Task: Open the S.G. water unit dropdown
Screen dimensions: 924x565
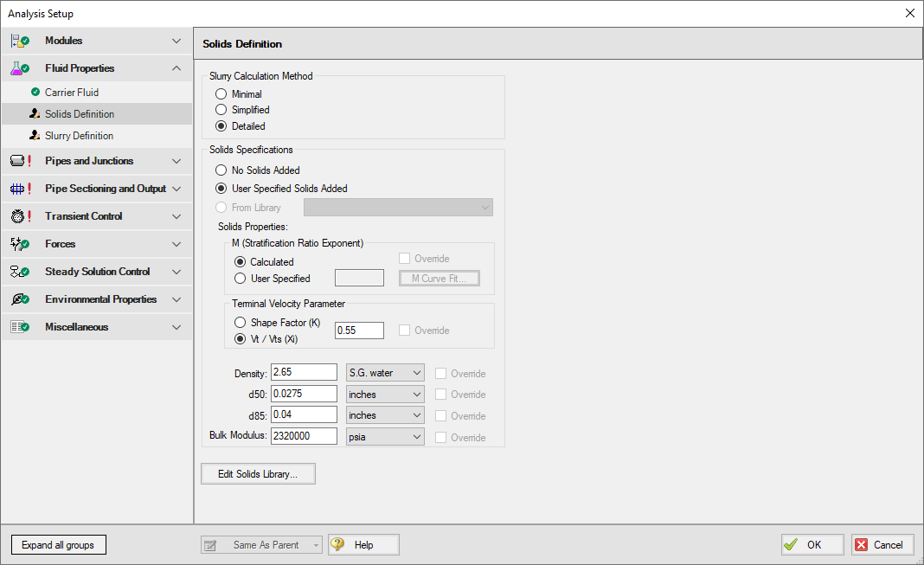Action: 384,373
